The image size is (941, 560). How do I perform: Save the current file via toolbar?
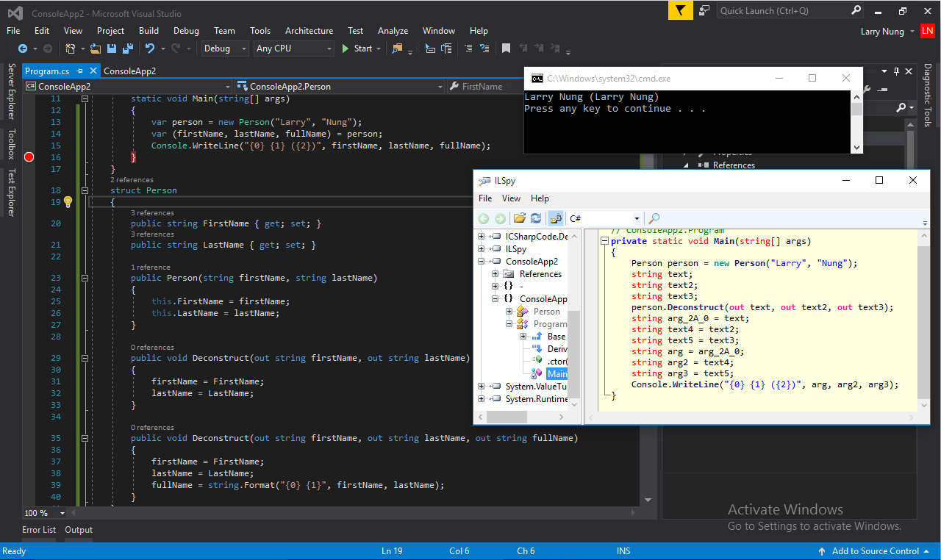112,49
